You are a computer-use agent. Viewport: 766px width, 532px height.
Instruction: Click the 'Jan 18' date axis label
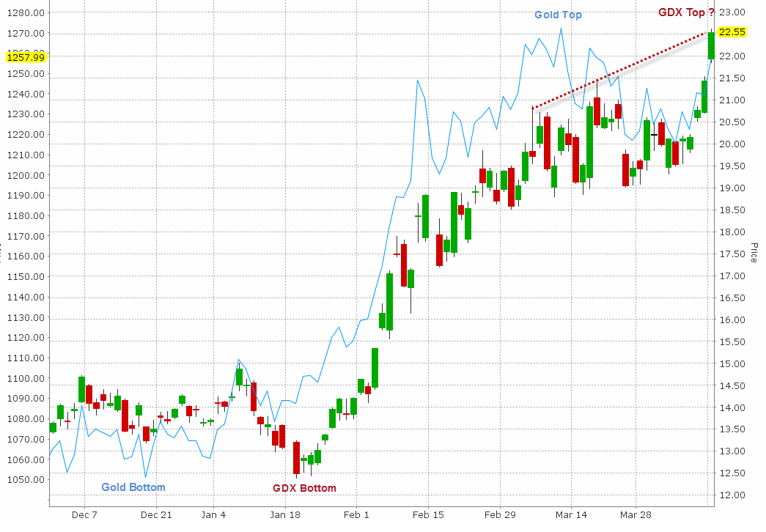(285, 515)
